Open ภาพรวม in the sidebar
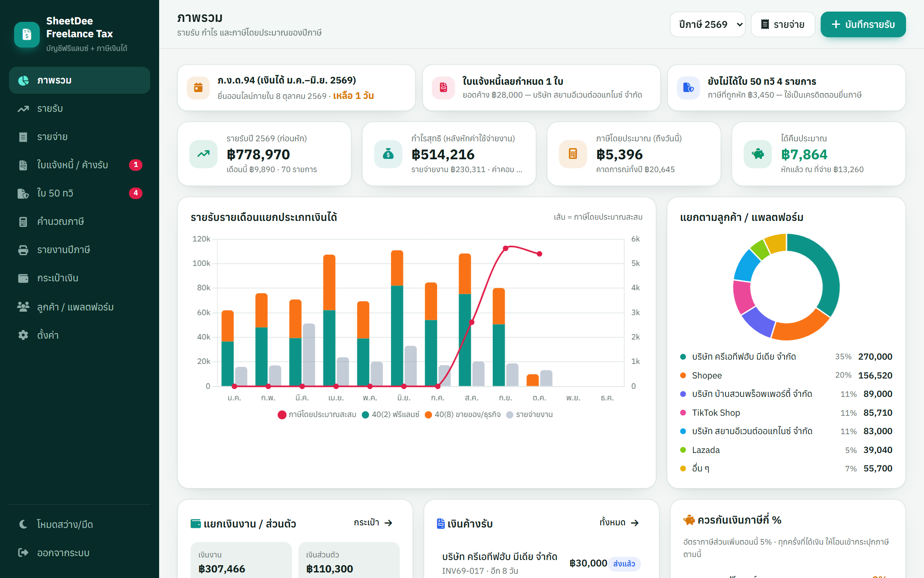924x578 pixels. [80, 80]
